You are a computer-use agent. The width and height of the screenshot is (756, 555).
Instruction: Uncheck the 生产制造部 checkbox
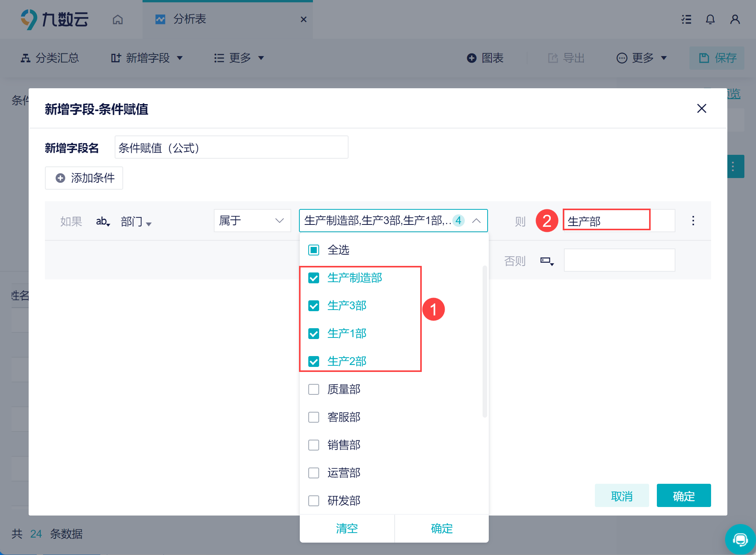click(x=314, y=278)
